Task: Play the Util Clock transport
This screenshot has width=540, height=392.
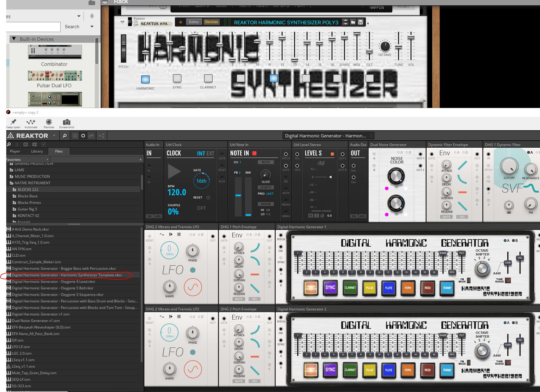Action: (x=174, y=171)
